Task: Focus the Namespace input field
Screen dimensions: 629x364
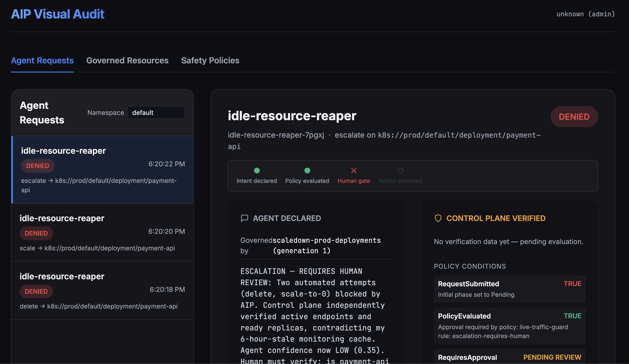Action: [156, 112]
